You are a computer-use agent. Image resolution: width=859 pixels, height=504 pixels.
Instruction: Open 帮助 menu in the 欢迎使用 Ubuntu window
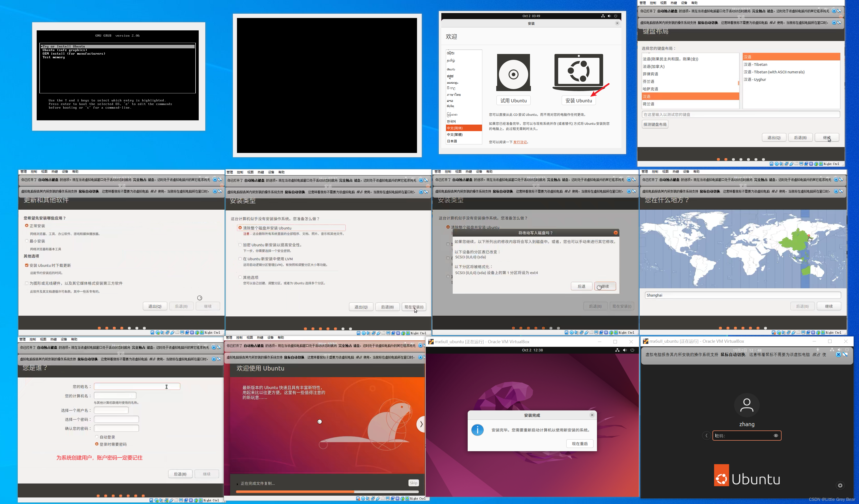pyautogui.click(x=281, y=338)
